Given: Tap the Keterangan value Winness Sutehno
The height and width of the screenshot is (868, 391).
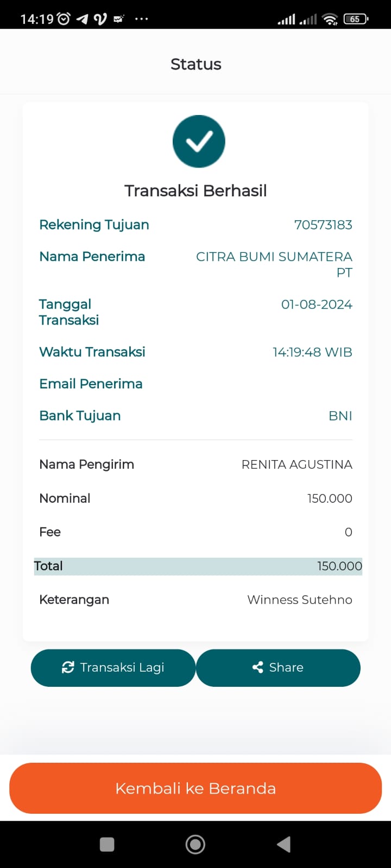Looking at the screenshot, I should pos(300,600).
